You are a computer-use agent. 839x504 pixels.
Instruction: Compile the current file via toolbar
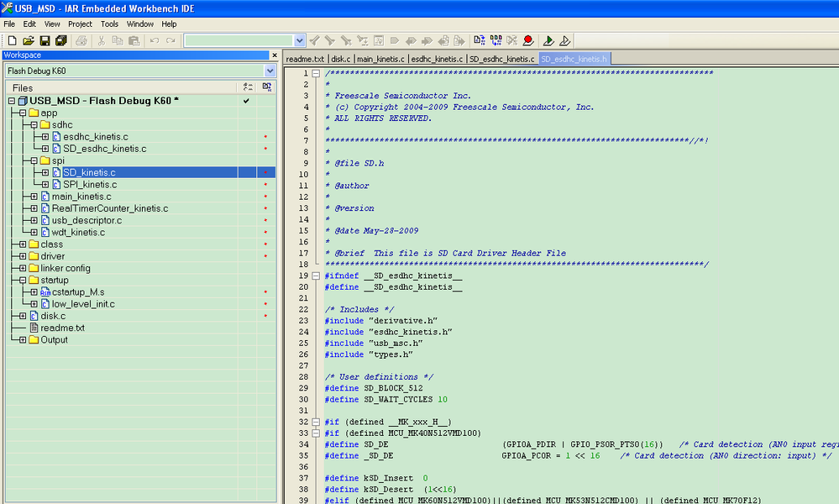coord(480,40)
